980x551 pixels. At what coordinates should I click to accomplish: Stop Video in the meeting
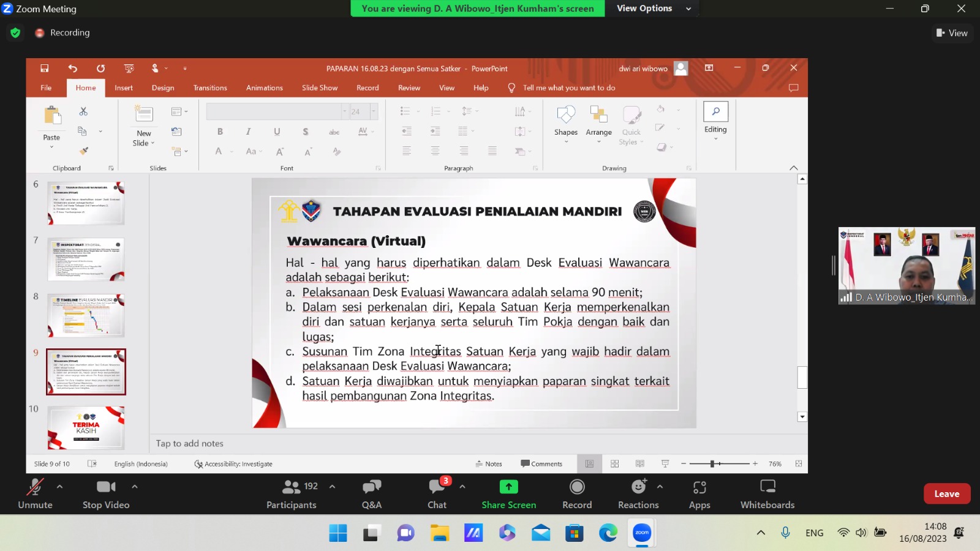[106, 493]
